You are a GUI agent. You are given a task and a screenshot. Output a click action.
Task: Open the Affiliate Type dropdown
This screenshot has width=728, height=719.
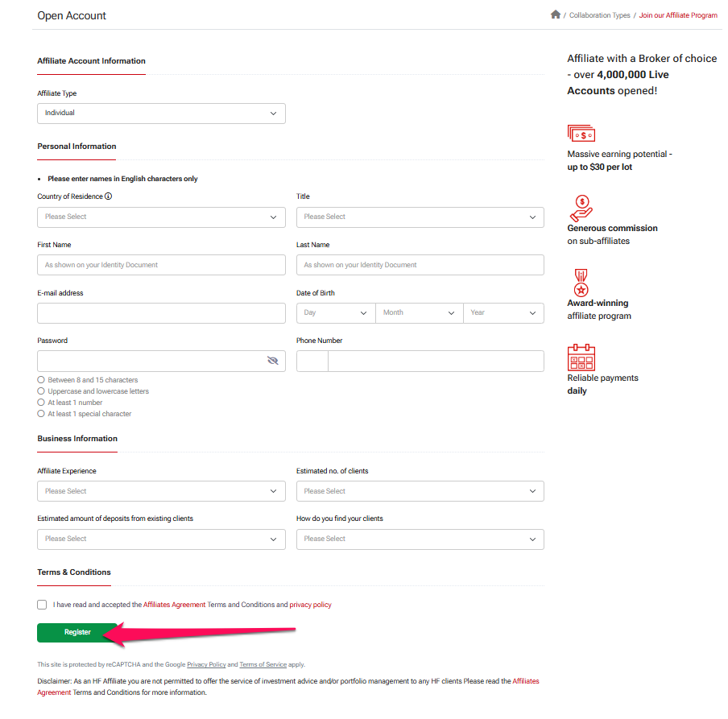(x=161, y=114)
